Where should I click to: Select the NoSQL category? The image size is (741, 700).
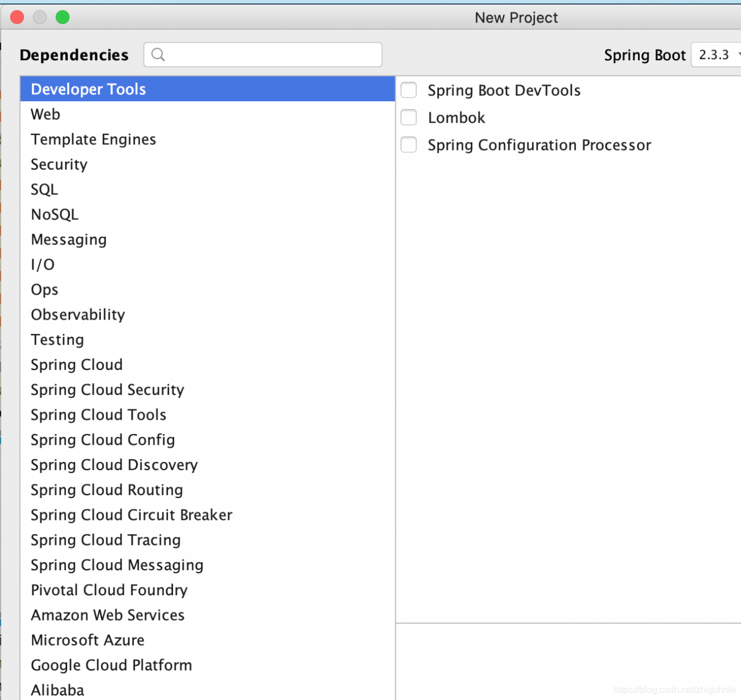click(x=208, y=214)
